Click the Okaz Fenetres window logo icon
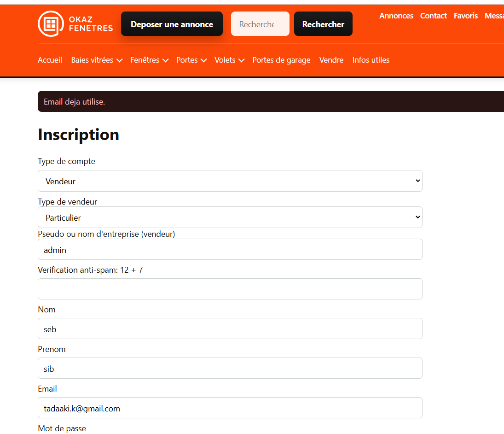Viewport: 504px width, 434px height. [x=51, y=24]
